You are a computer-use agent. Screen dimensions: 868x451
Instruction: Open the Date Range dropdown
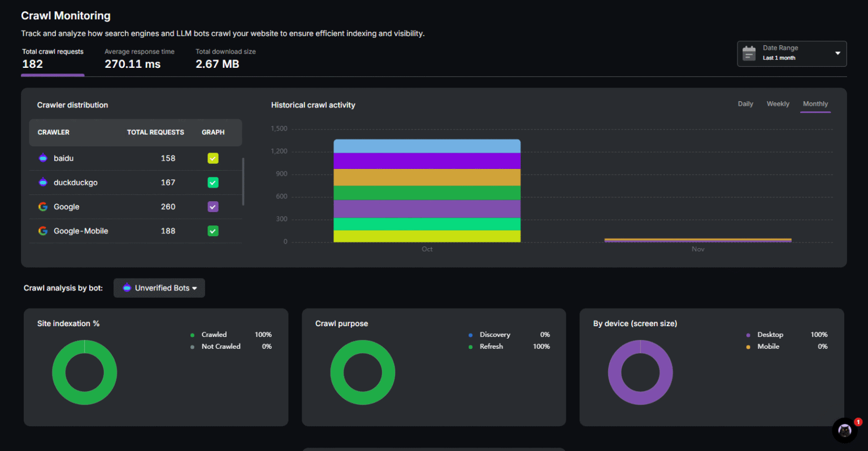tap(837, 53)
